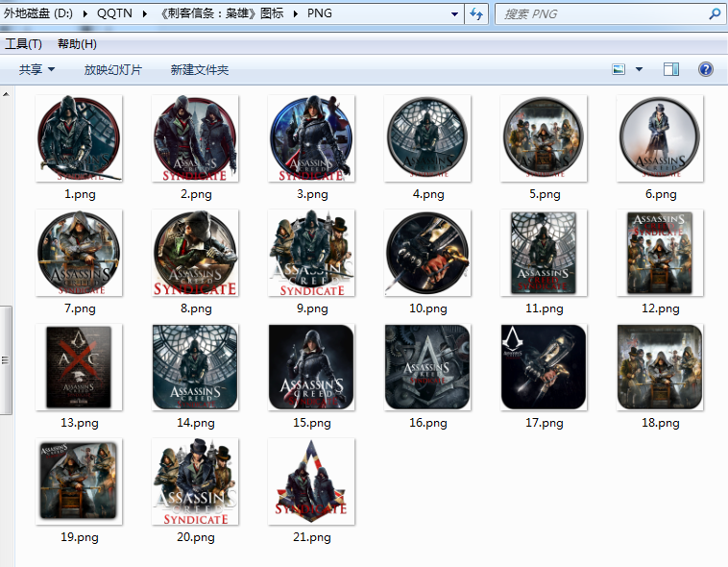This screenshot has width=728, height=567.
Task: Click the scroll up arrow in left pane
Action: point(7,96)
